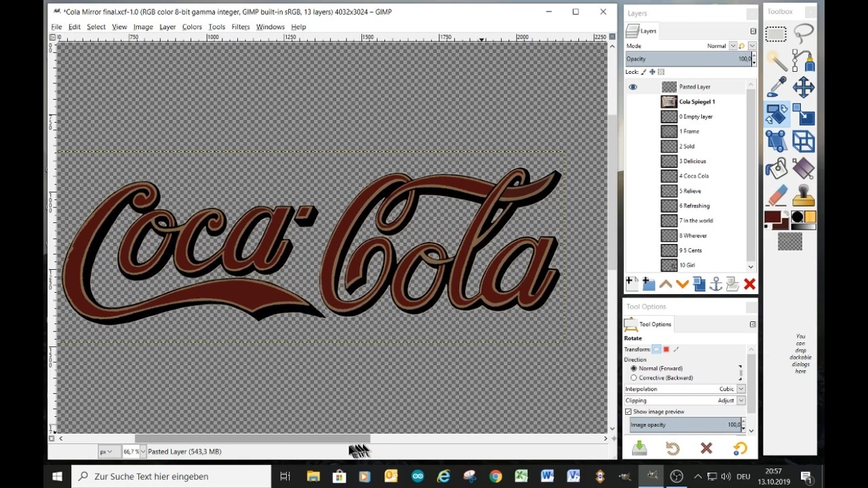Set Transform target to Layer
The image size is (868, 488).
[x=656, y=349]
